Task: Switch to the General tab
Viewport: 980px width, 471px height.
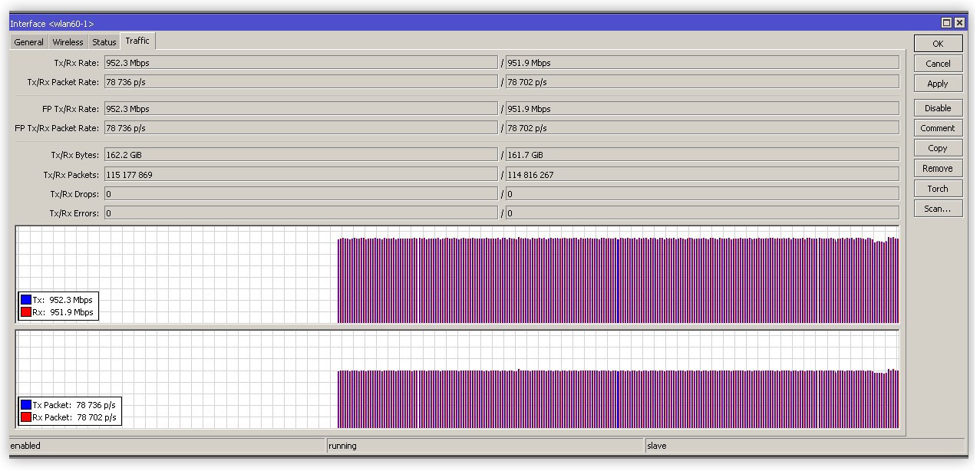Action: click(28, 42)
